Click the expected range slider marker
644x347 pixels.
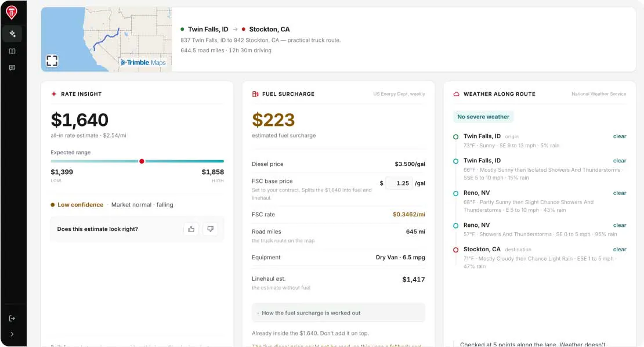[x=142, y=161]
